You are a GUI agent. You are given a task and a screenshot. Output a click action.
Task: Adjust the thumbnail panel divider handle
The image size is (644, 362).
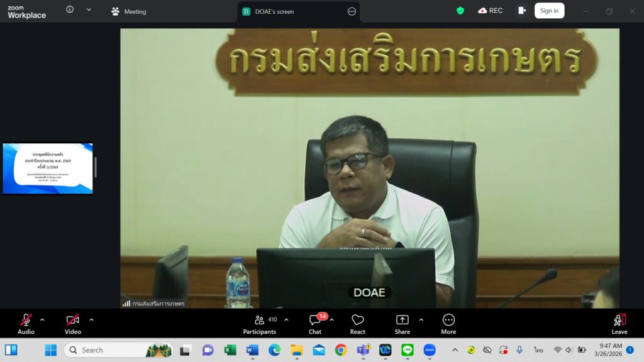(96, 167)
